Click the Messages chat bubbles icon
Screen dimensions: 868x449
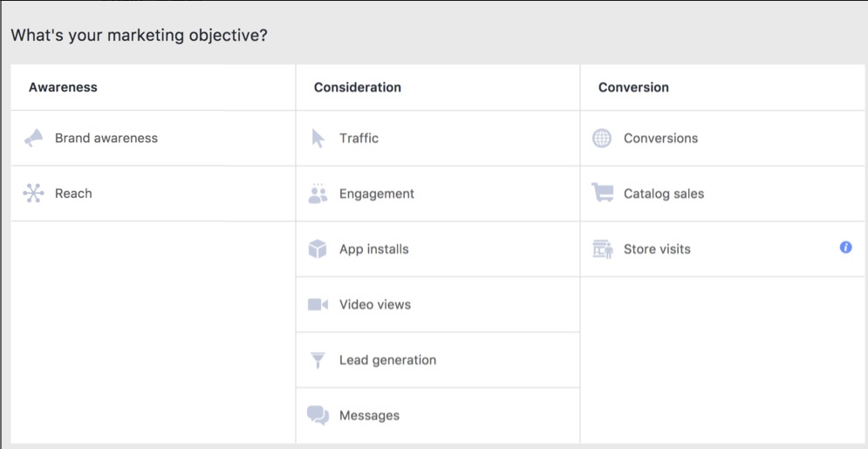click(318, 415)
